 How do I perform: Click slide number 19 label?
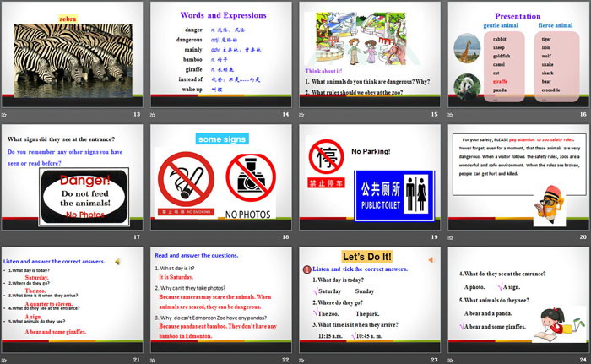tap(434, 236)
